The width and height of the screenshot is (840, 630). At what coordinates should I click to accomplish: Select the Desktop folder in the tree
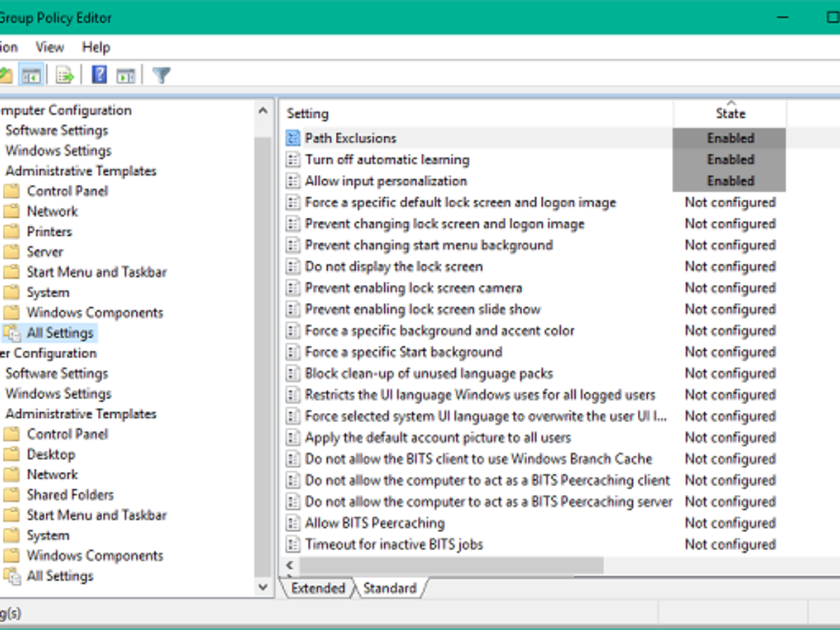(x=50, y=454)
